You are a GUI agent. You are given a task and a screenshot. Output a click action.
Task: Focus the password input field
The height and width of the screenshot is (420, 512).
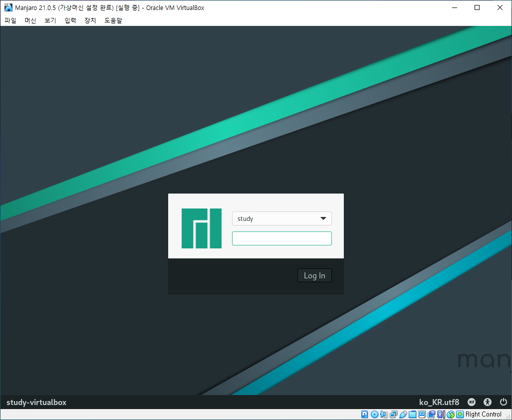tap(282, 238)
